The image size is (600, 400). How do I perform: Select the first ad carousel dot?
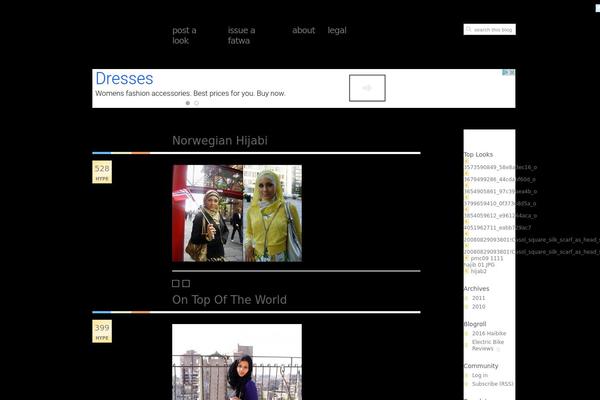188,103
